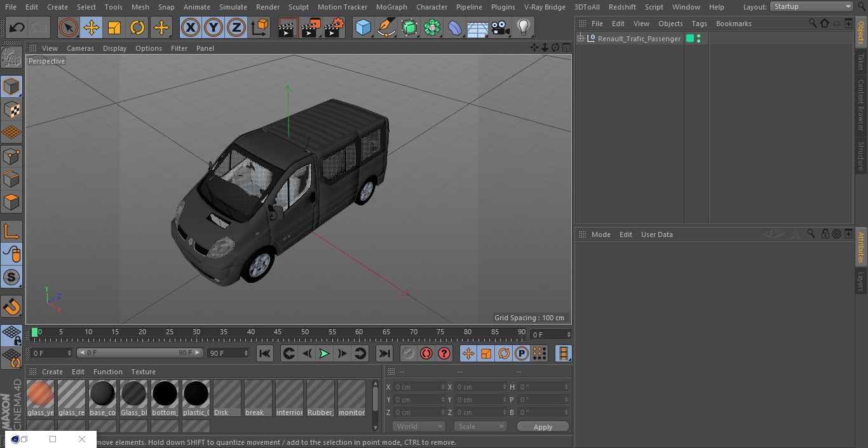This screenshot has height=448, width=868.
Task: Toggle the visibility dots of Renault_Trafic_Passenger
Action: click(699, 39)
